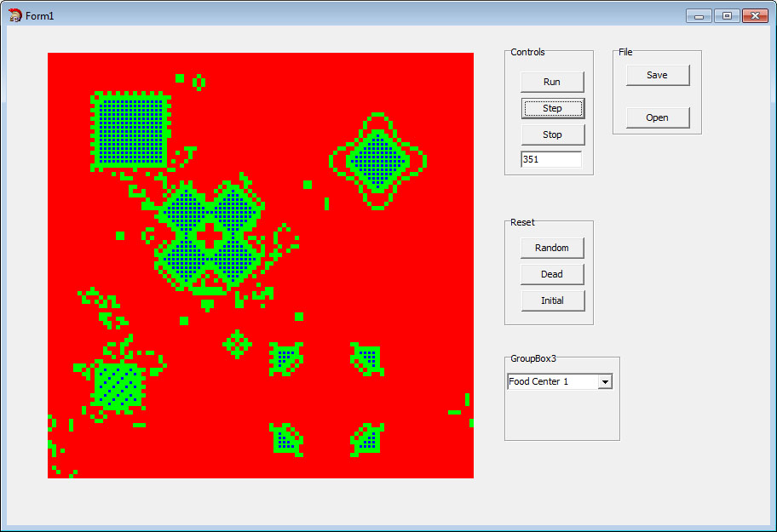
Task: Click the Form1 title text
Action: [40, 16]
